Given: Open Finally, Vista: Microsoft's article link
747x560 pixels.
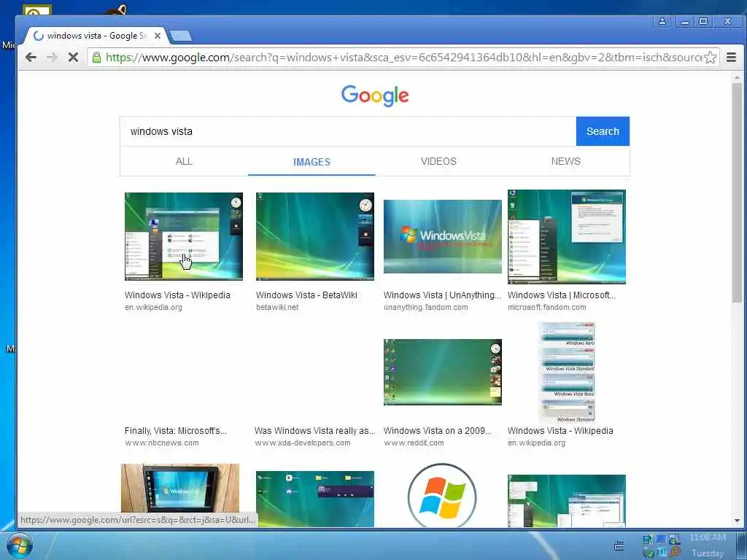Looking at the screenshot, I should (175, 431).
